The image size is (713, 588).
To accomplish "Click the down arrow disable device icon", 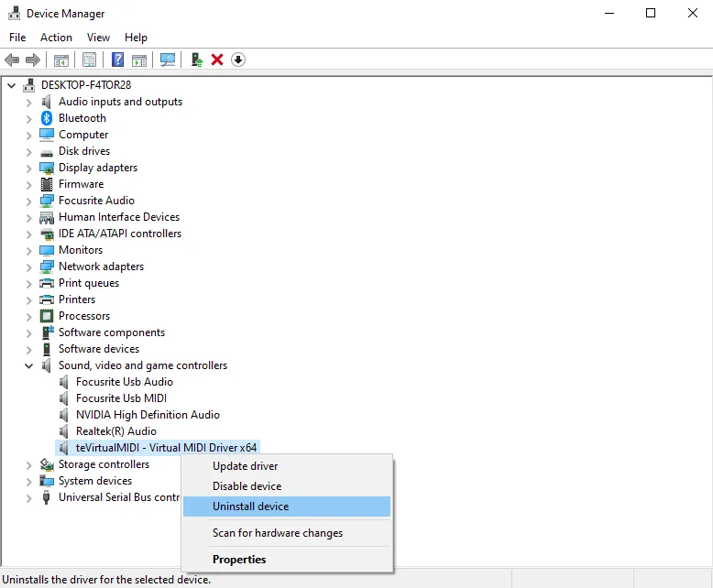I will pos(238,60).
